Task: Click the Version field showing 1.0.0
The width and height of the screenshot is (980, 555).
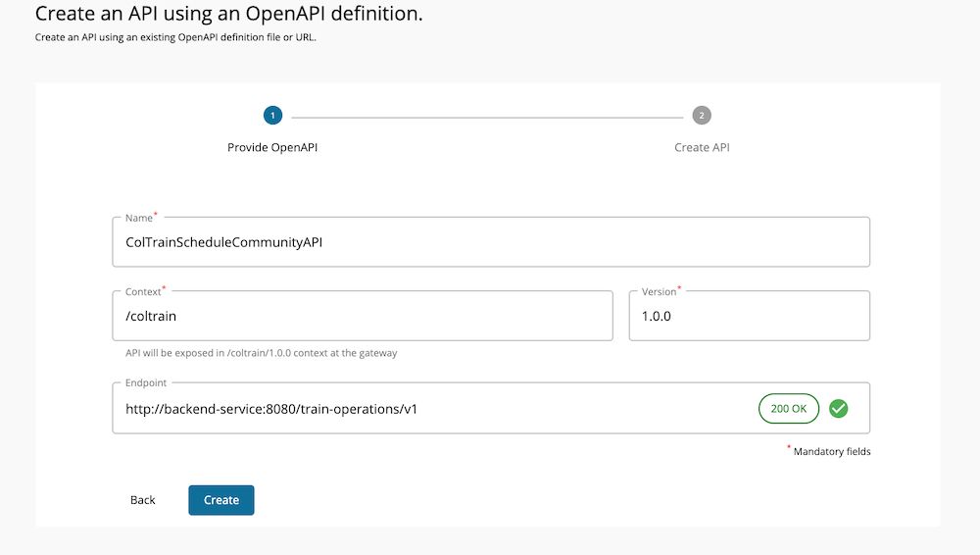Action: pyautogui.click(x=749, y=317)
